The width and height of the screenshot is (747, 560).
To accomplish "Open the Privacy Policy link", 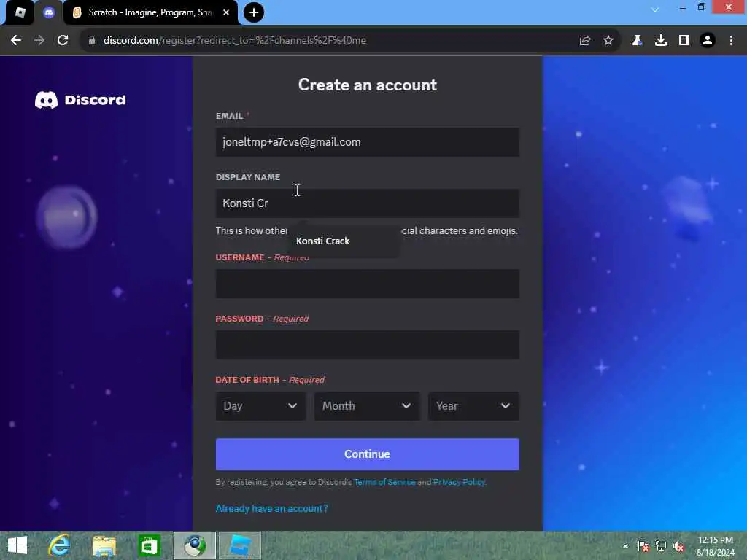I will pyautogui.click(x=459, y=482).
